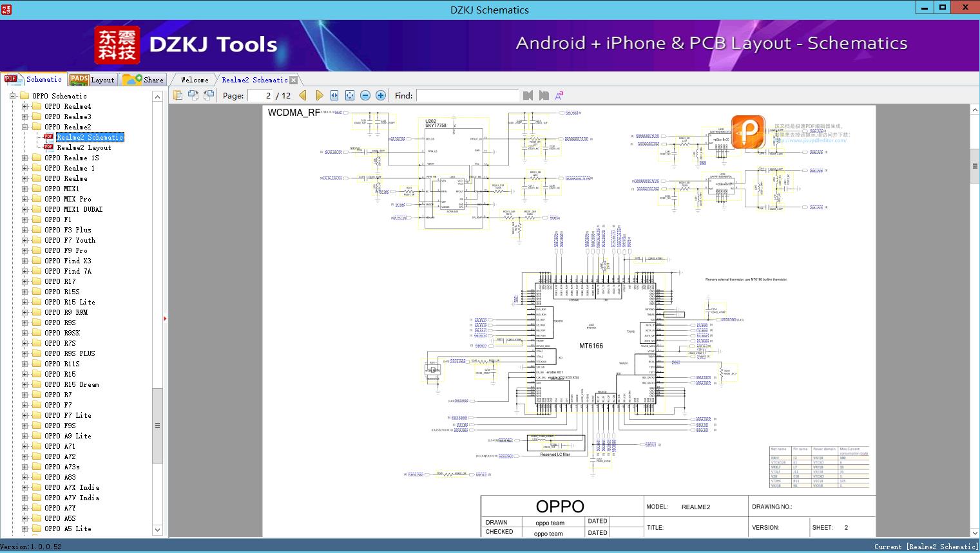Screen dimensions: 980x553
Task: Collapse the OPPO Realme2 folder
Action: (24, 127)
